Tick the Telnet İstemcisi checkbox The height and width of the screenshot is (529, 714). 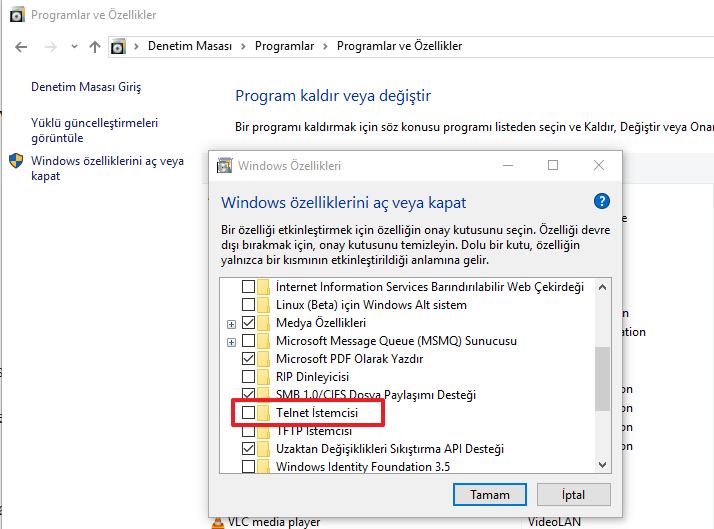pyautogui.click(x=248, y=412)
